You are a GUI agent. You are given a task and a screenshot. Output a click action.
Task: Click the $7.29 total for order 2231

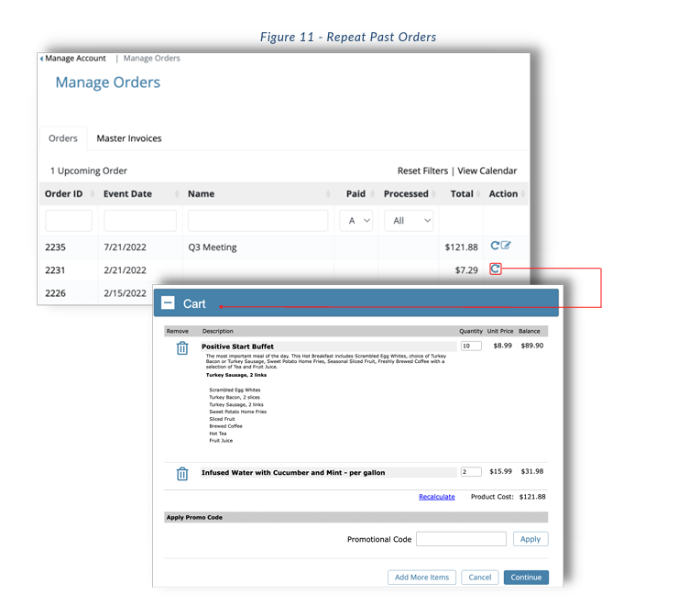(466, 270)
